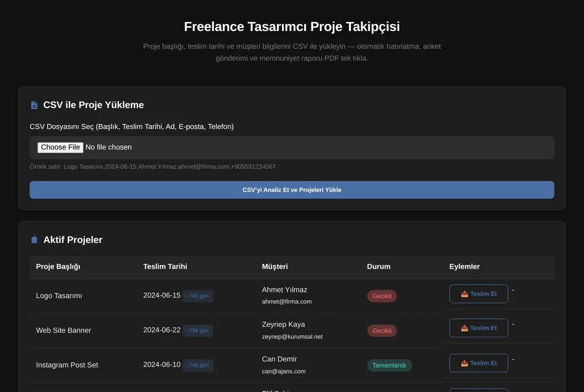Click the Aktif Projeler section heading

pos(73,240)
